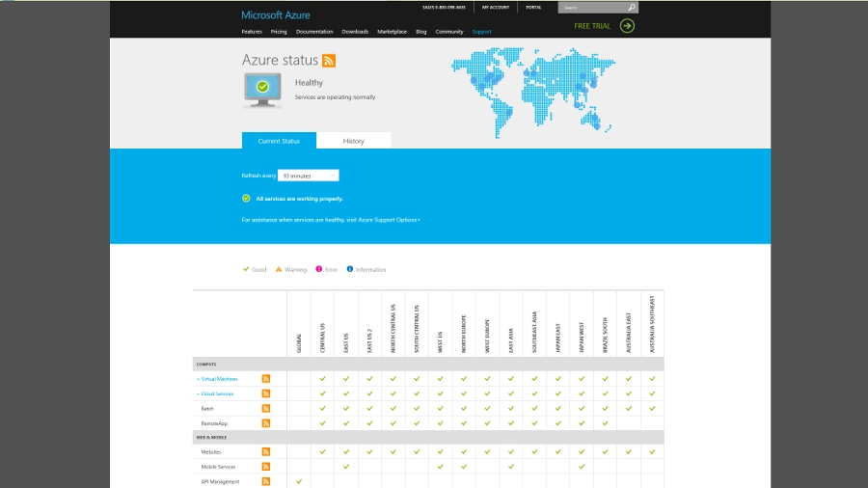Click the My Account link
Screen dimensions: 868x488
pyautogui.click(x=496, y=7)
